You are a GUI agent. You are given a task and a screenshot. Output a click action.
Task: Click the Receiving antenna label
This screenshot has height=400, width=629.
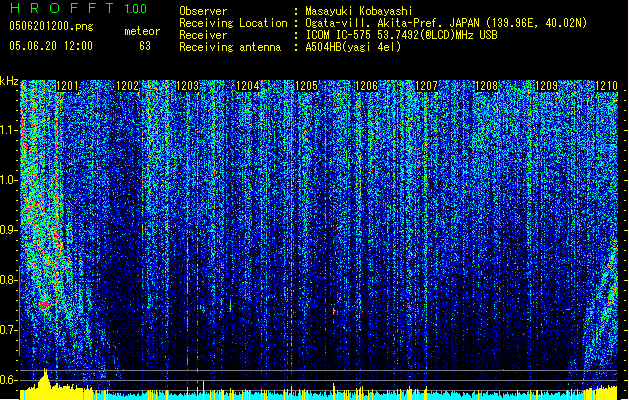[x=230, y=47]
